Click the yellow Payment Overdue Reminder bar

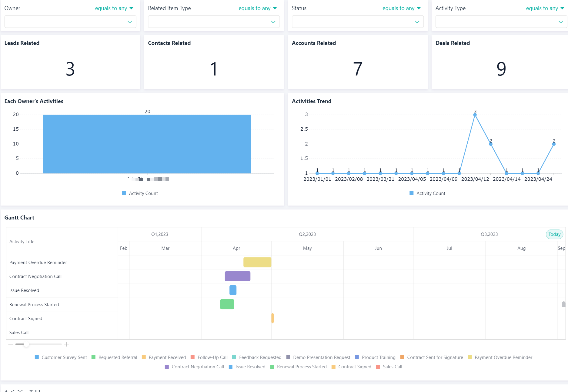tap(257, 262)
